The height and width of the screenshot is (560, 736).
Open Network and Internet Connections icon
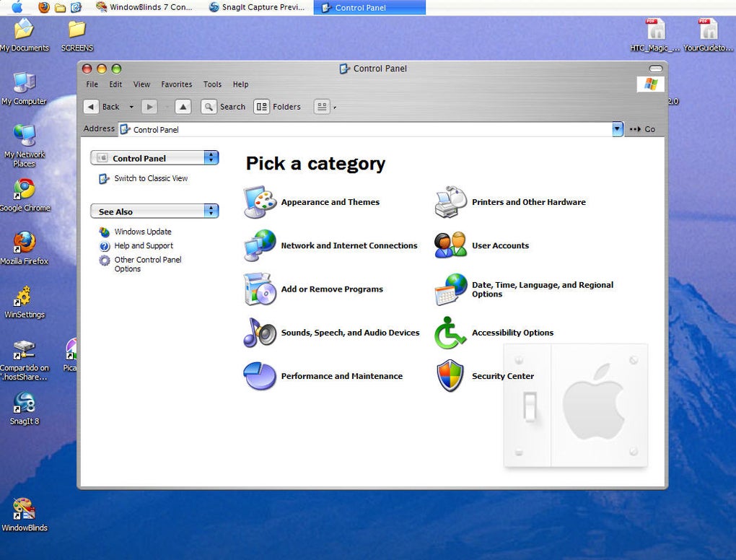[x=260, y=245]
